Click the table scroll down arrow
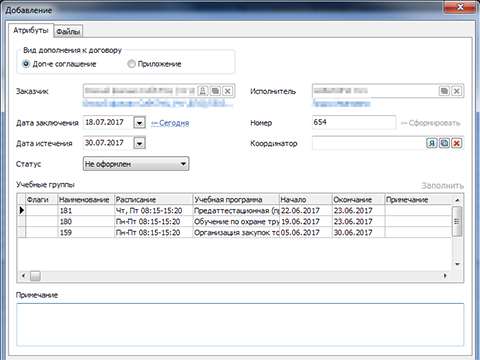The image size is (480, 360). [457, 264]
